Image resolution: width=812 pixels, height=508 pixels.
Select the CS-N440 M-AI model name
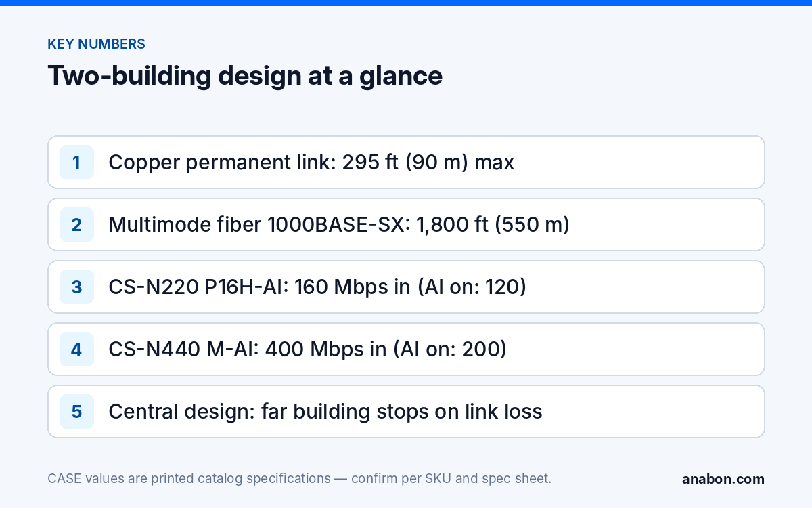pos(183,350)
